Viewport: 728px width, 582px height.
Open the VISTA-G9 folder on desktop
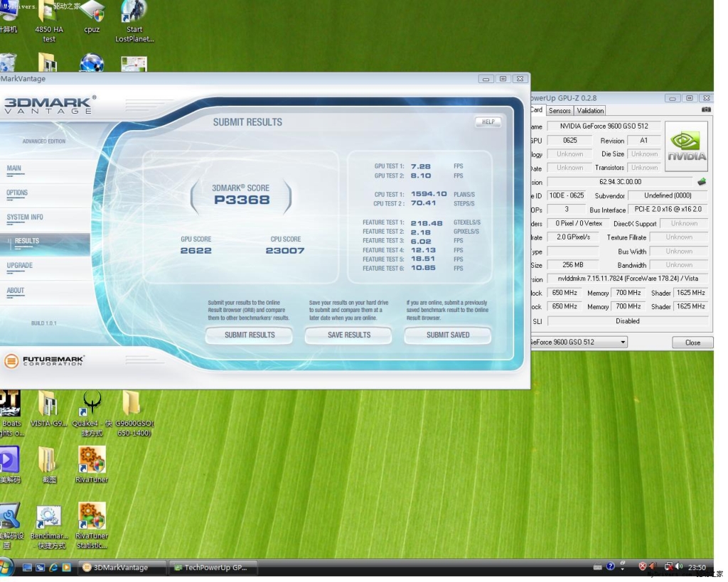[49, 409]
